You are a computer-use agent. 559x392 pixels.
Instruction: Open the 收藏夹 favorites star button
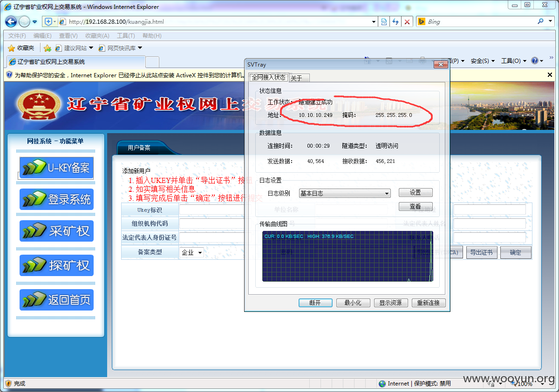click(x=21, y=48)
